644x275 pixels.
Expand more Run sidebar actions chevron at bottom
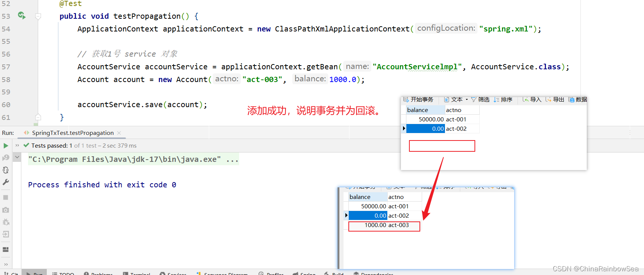pos(6,264)
